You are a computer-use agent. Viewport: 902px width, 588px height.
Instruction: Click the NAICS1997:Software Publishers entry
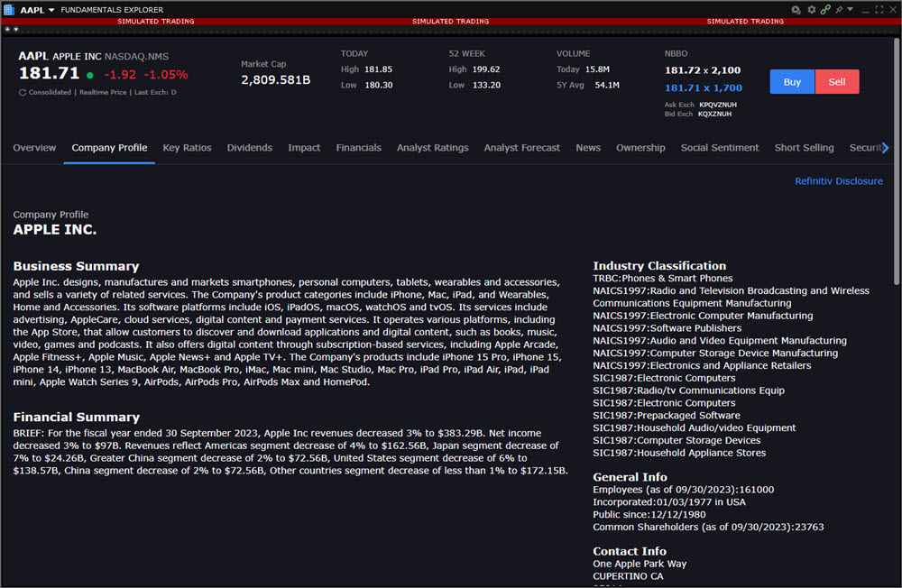(x=667, y=328)
